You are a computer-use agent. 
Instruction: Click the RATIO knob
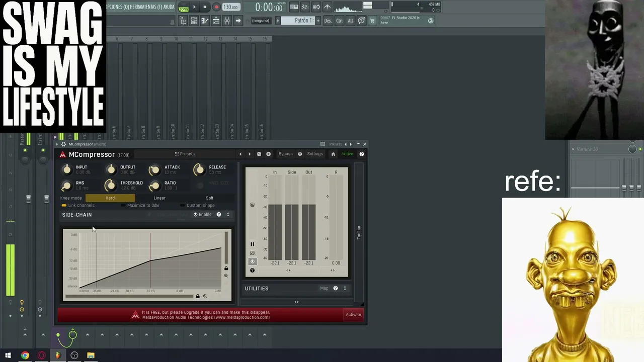[154, 186]
